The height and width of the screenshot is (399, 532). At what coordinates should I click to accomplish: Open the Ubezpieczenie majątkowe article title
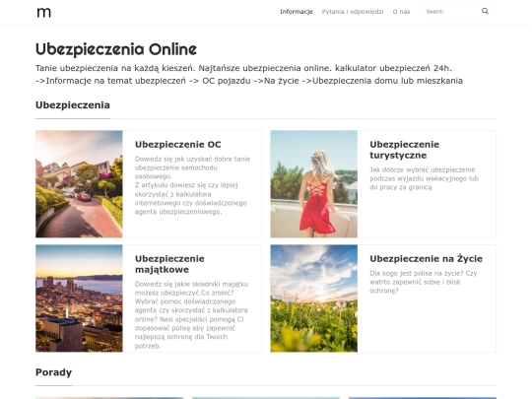point(169,264)
